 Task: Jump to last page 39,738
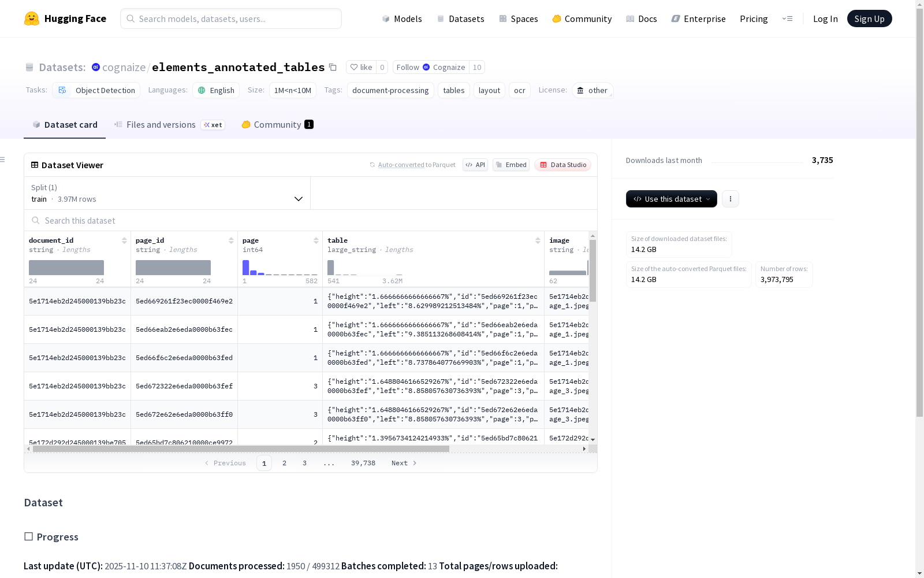(363, 463)
